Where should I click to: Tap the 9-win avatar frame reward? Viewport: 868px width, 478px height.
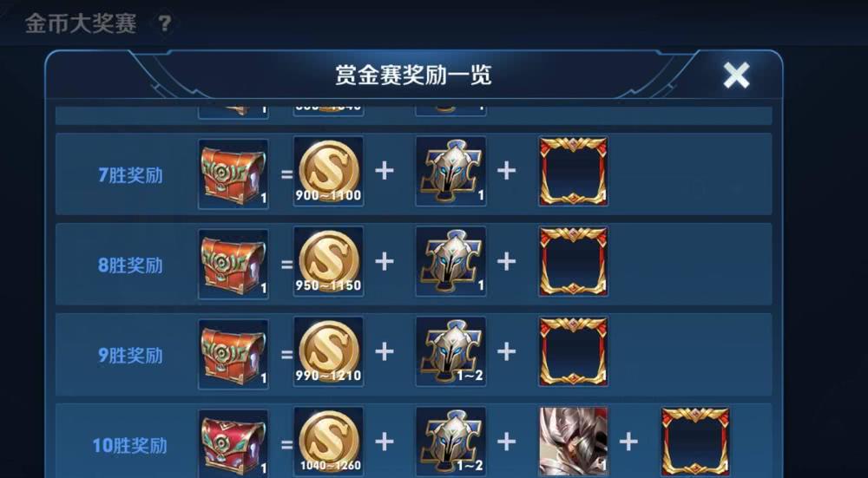tap(573, 352)
